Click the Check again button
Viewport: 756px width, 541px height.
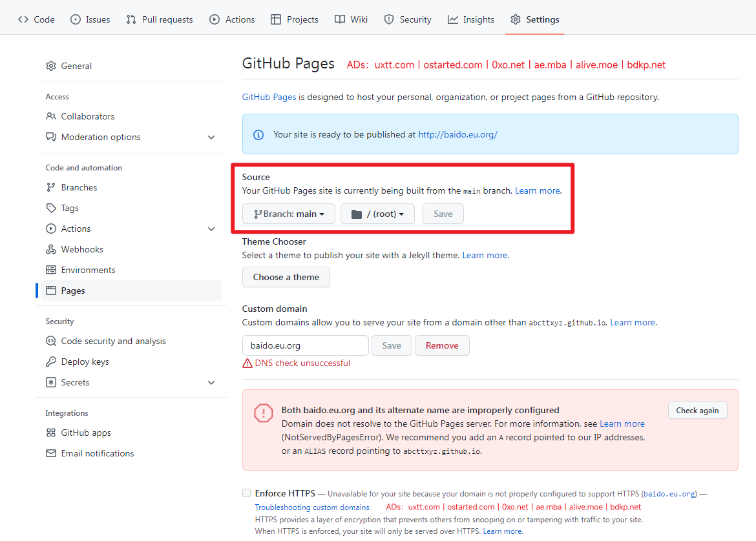pyautogui.click(x=697, y=411)
